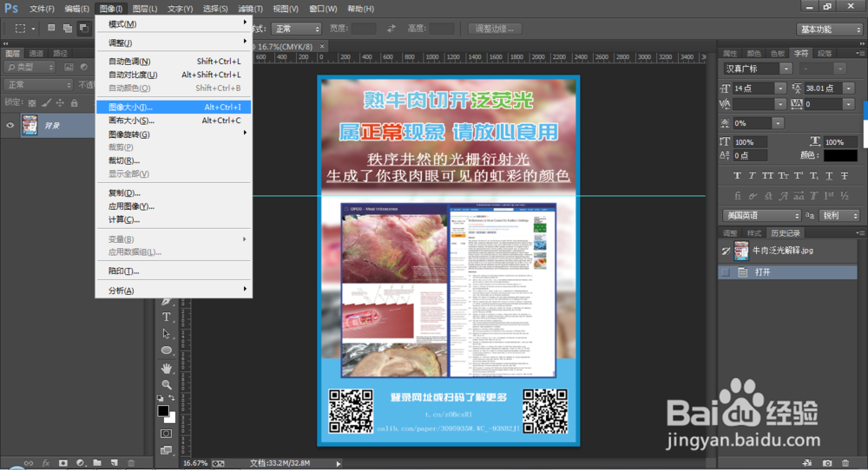Toggle lock position

pyautogui.click(x=60, y=103)
